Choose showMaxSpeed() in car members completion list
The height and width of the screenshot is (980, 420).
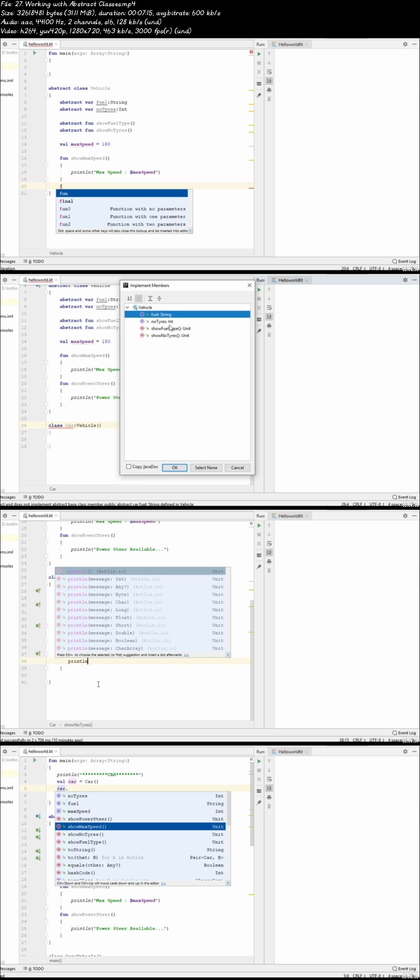click(141, 827)
